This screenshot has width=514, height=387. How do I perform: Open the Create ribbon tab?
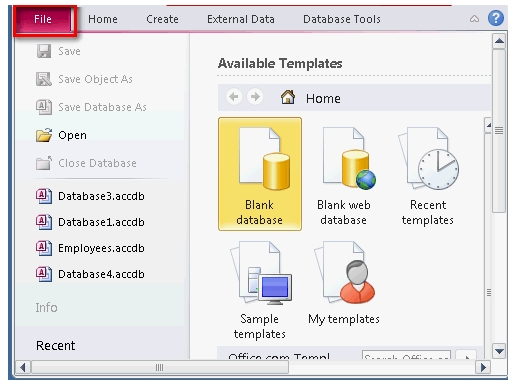(x=162, y=19)
